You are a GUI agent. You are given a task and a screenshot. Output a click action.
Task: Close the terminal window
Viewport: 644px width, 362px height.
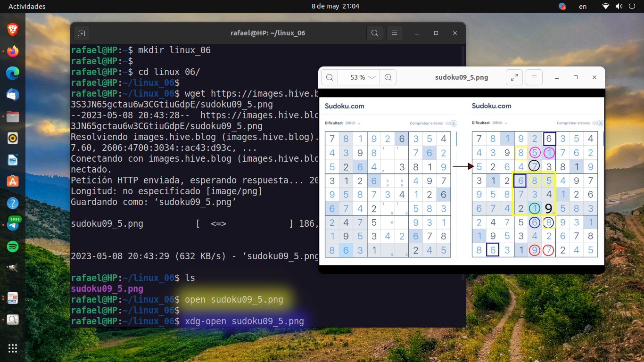click(x=455, y=33)
